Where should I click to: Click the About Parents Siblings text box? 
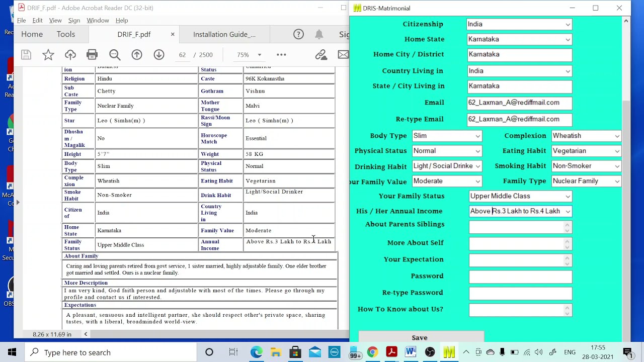click(x=520, y=227)
